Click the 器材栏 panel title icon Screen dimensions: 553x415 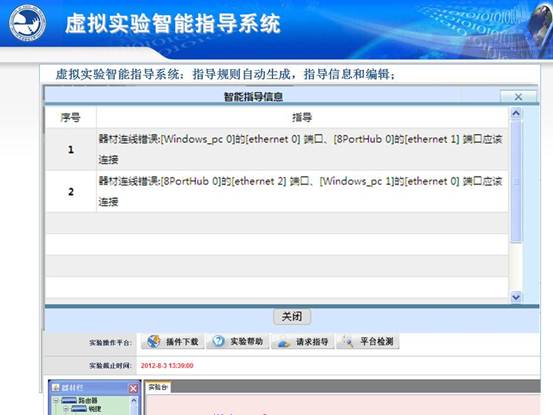(x=56, y=388)
